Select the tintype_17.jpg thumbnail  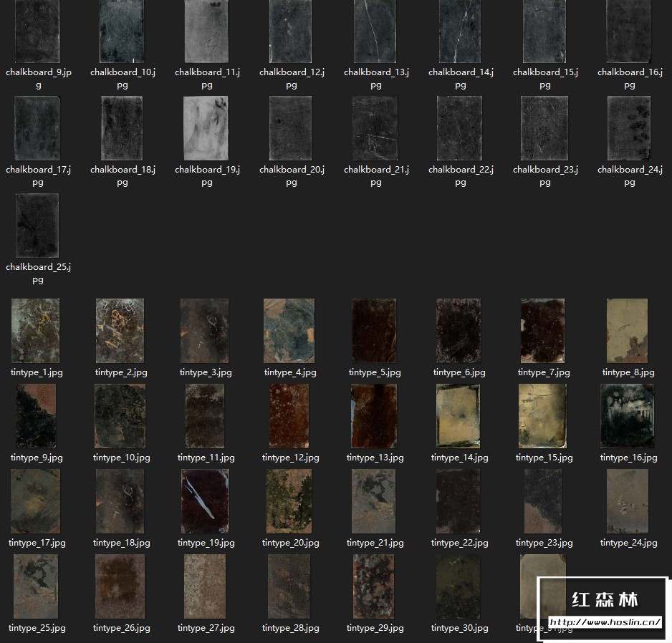tap(36, 501)
